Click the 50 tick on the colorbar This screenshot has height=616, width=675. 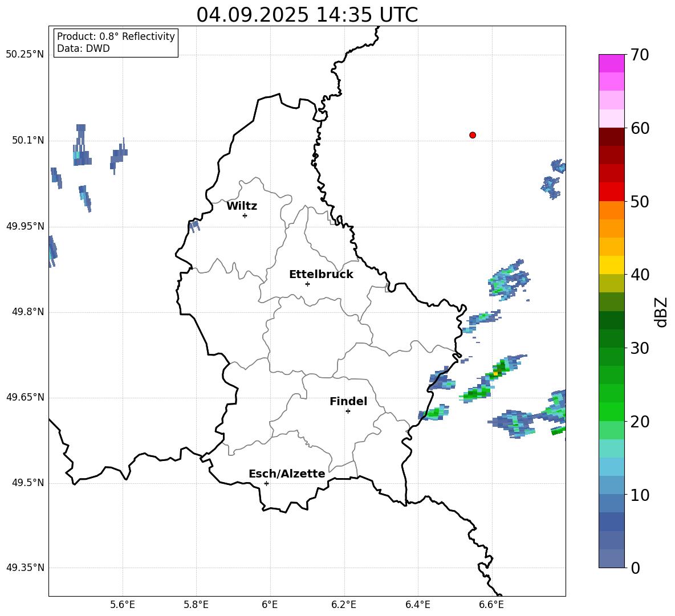pos(639,201)
